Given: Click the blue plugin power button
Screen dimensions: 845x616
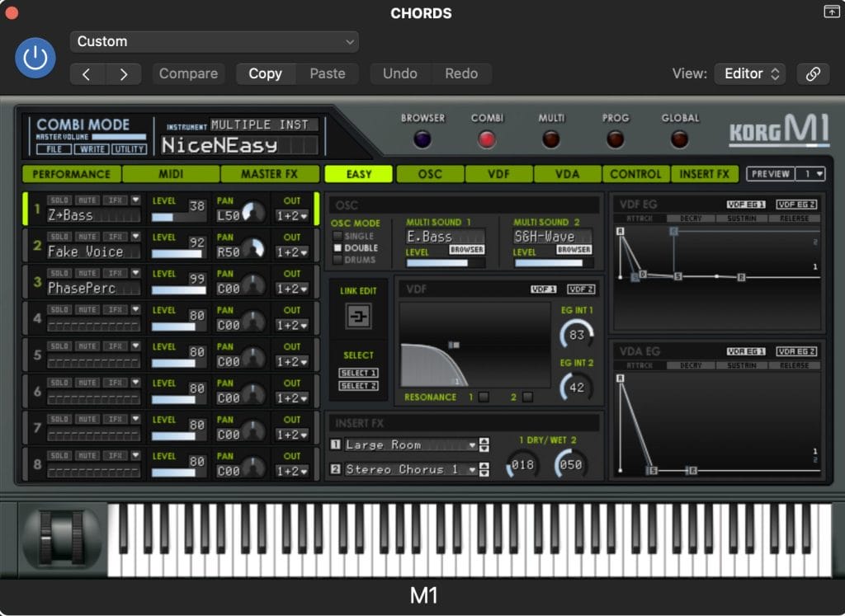Looking at the screenshot, I should [35, 58].
